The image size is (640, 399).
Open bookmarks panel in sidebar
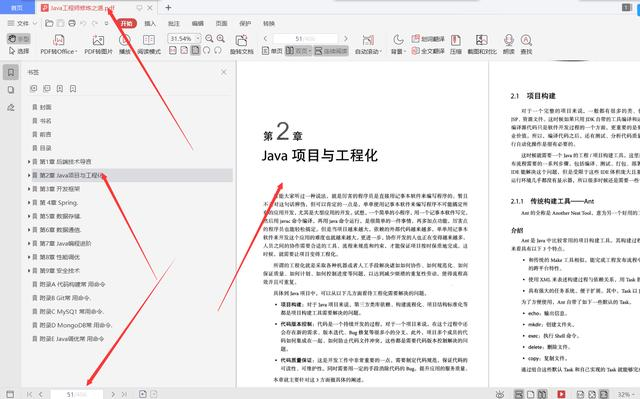coord(11,72)
